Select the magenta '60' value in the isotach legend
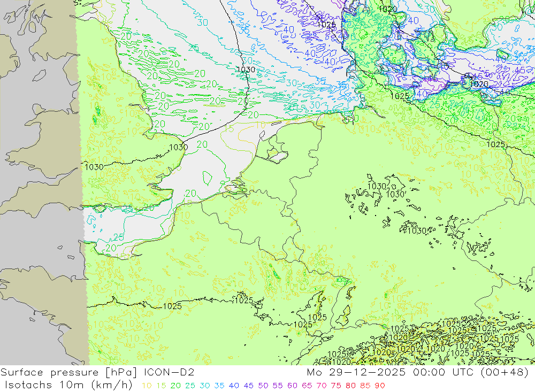 coord(293,386)
